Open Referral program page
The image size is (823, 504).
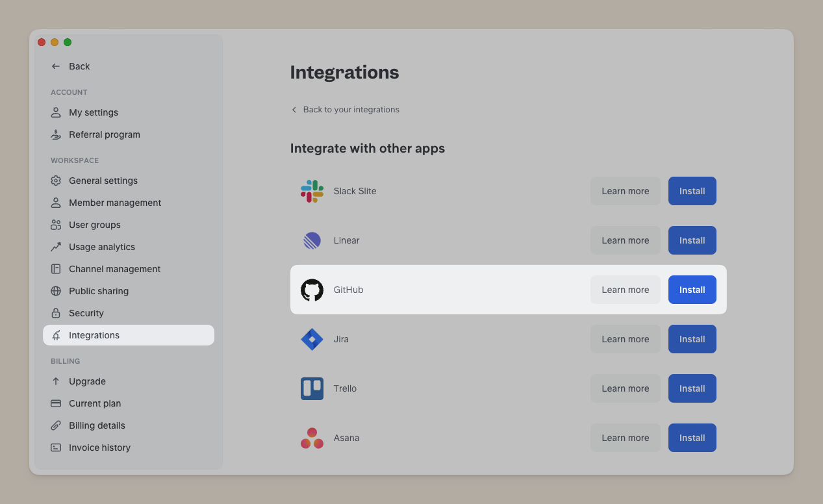pyautogui.click(x=129, y=134)
